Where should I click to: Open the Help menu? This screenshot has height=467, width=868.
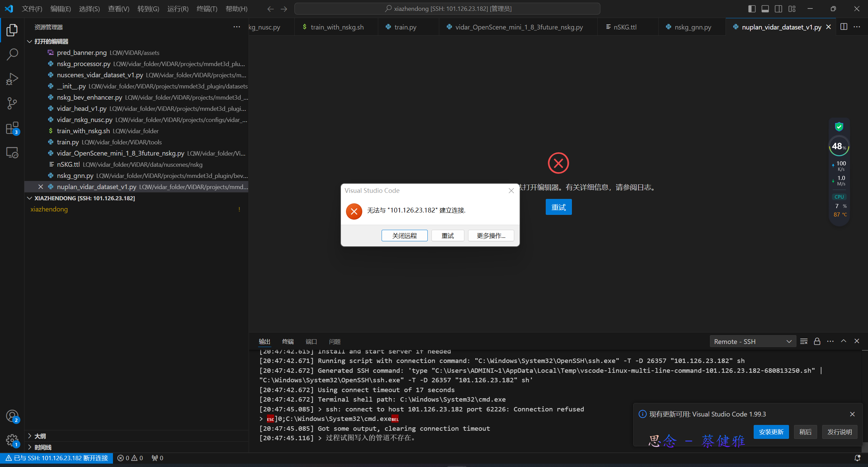[236, 9]
